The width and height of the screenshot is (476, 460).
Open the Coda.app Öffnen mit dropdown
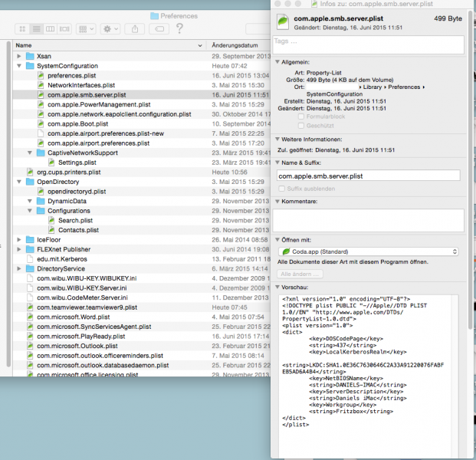368,251
